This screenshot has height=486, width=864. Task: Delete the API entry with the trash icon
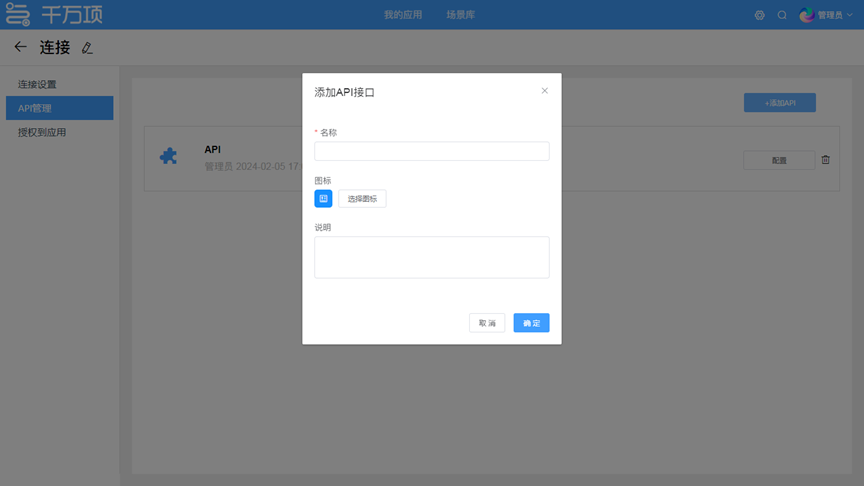click(825, 160)
